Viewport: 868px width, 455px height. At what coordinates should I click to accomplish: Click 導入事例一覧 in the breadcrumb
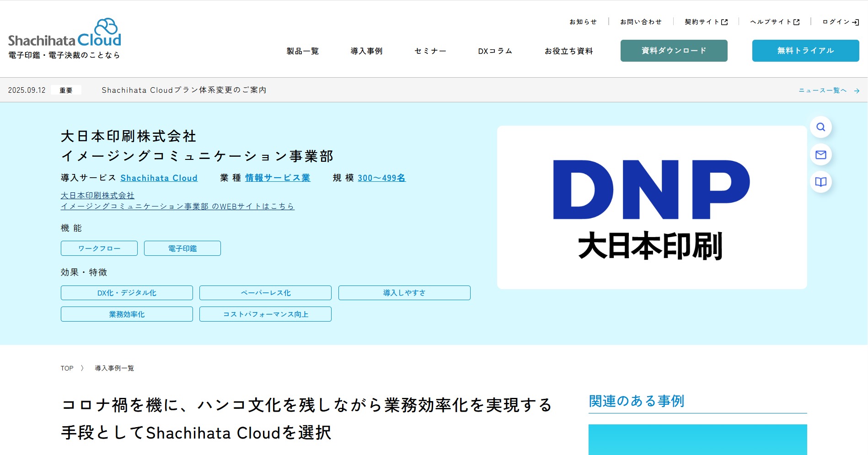tap(114, 368)
